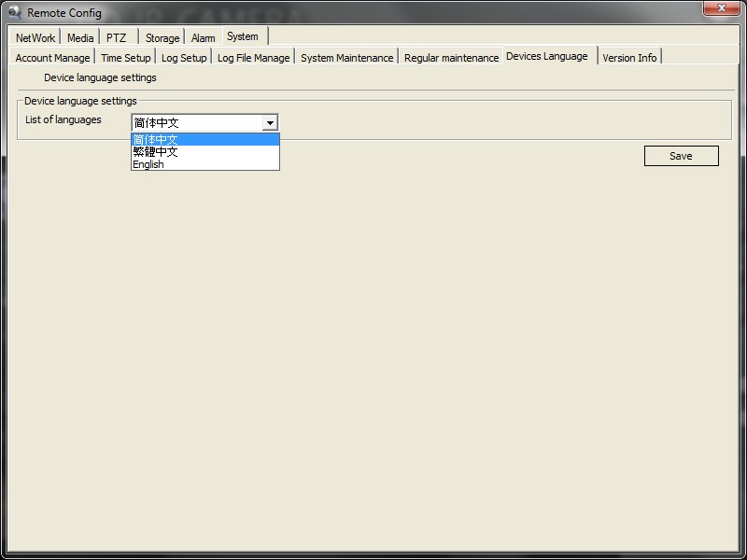Screen dimensions: 747x560
Task: Switch to the Storage tab
Action: pos(162,37)
